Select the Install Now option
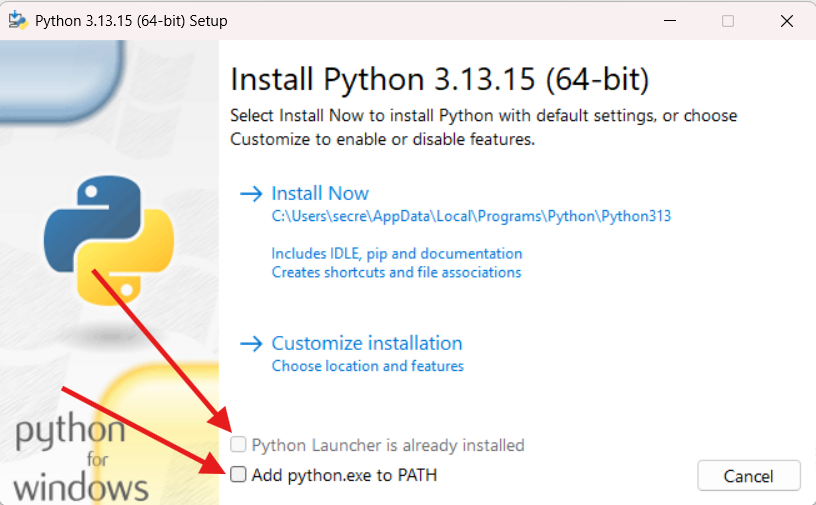 coord(320,194)
